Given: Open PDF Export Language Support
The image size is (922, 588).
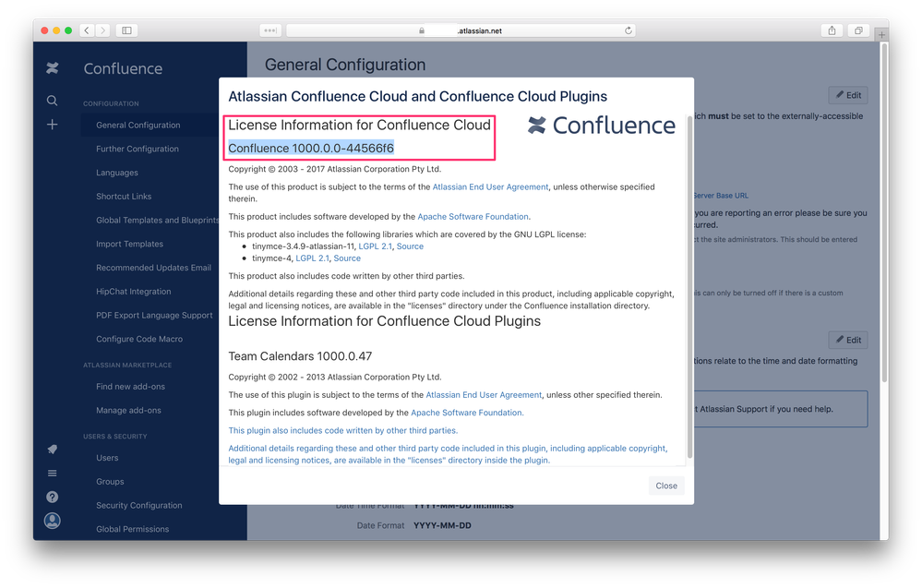Looking at the screenshot, I should pyautogui.click(x=154, y=315).
